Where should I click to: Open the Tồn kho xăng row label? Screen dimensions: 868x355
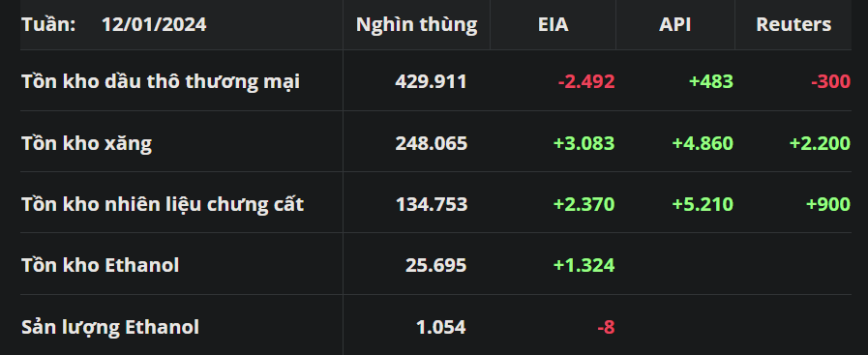tap(86, 143)
